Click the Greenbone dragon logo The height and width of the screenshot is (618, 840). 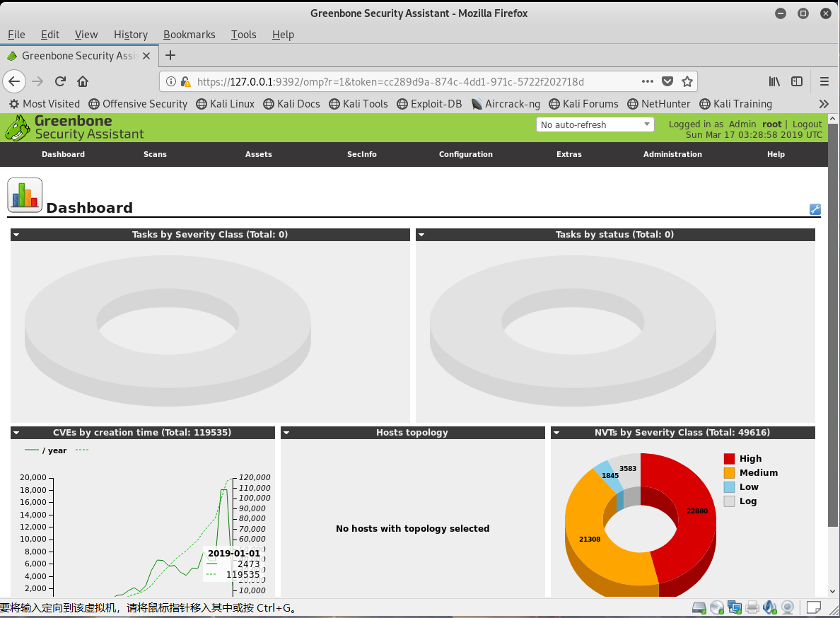coord(18,128)
